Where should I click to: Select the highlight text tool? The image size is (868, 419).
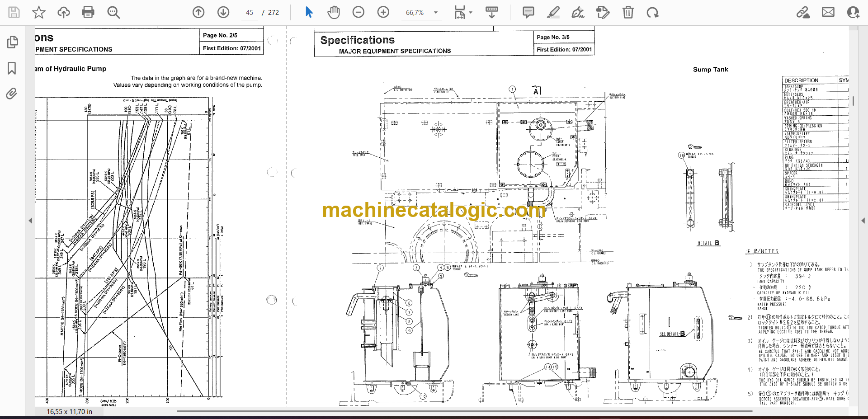pyautogui.click(x=553, y=12)
